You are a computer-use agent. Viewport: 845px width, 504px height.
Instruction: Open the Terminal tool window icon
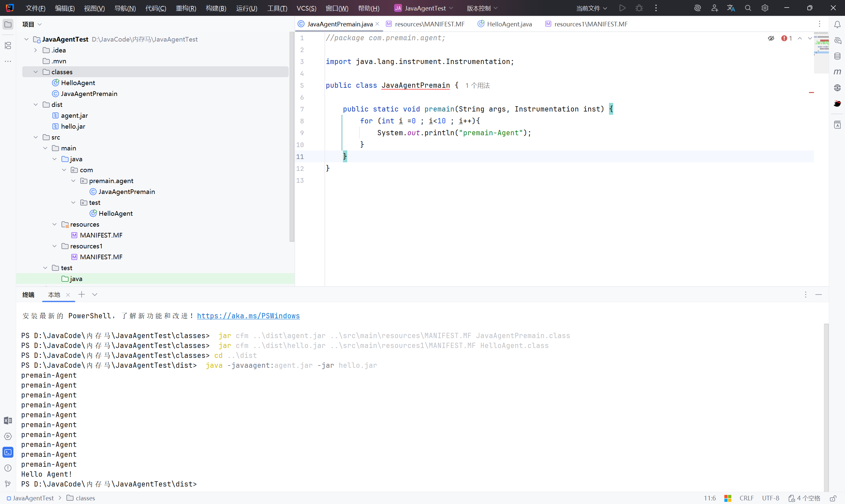(8, 452)
